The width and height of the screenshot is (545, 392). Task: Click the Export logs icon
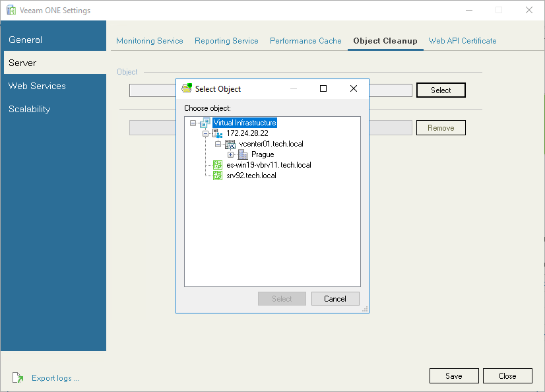point(18,377)
